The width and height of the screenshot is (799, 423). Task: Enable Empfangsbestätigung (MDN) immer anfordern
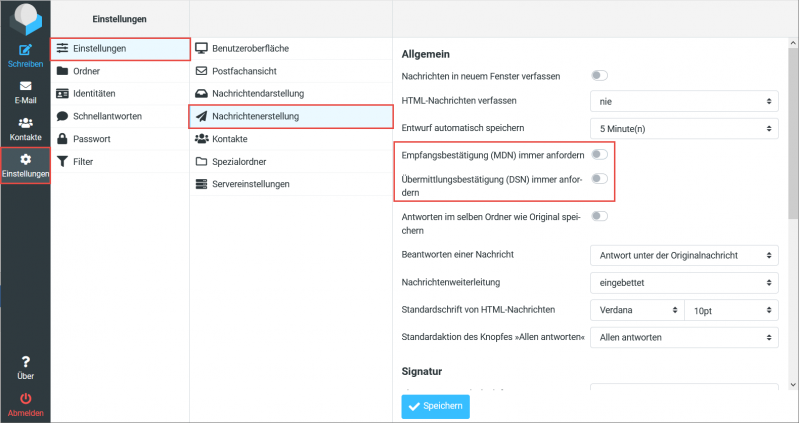599,154
